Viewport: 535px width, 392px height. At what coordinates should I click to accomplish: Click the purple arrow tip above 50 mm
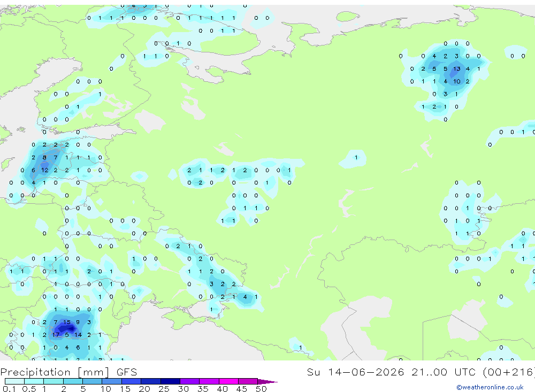click(267, 382)
